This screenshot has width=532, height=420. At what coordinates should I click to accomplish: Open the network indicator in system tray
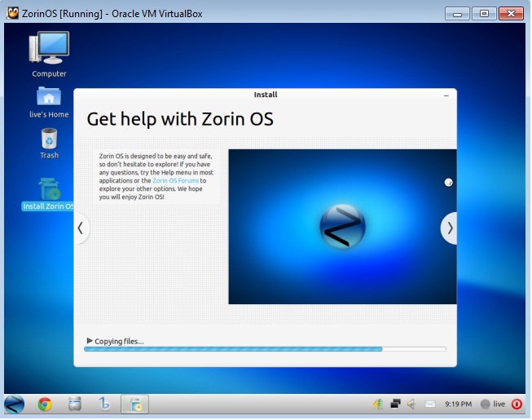(378, 404)
